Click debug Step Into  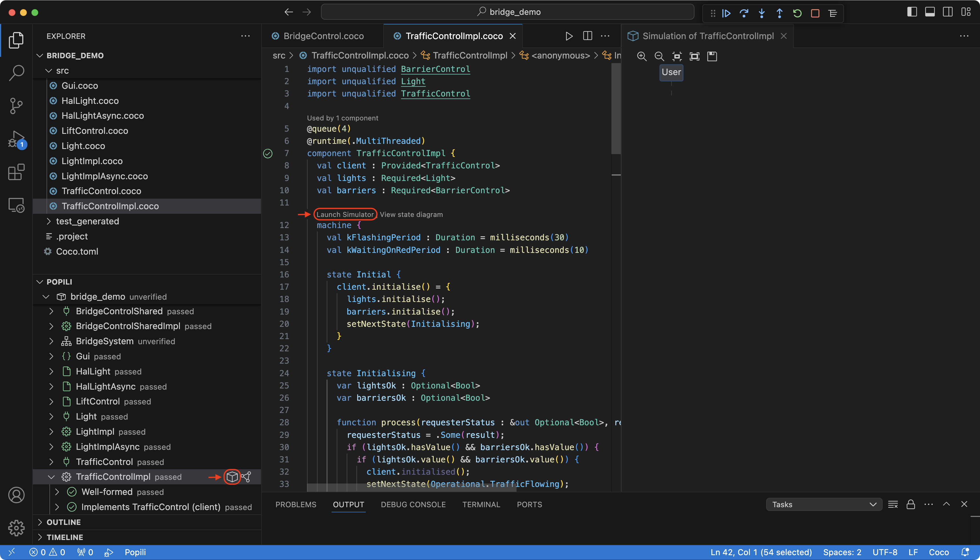[x=762, y=13]
